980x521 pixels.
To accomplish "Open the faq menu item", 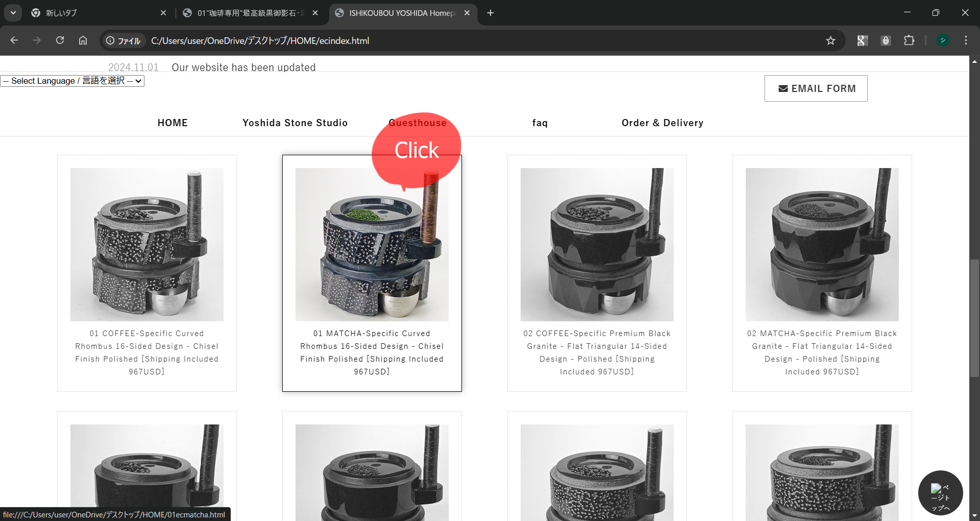I will click(540, 123).
